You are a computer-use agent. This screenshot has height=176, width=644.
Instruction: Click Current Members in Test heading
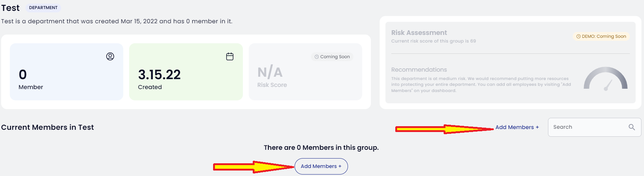[48, 127]
